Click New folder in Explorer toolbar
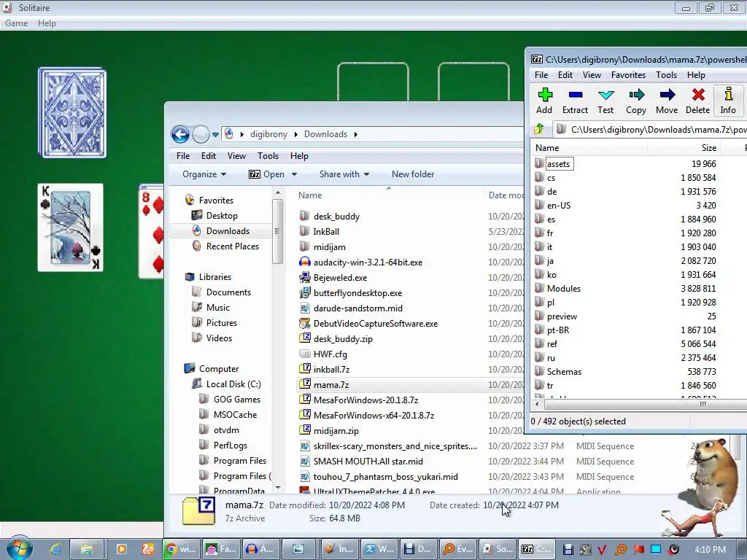Viewport: 747px width, 560px height. (413, 174)
